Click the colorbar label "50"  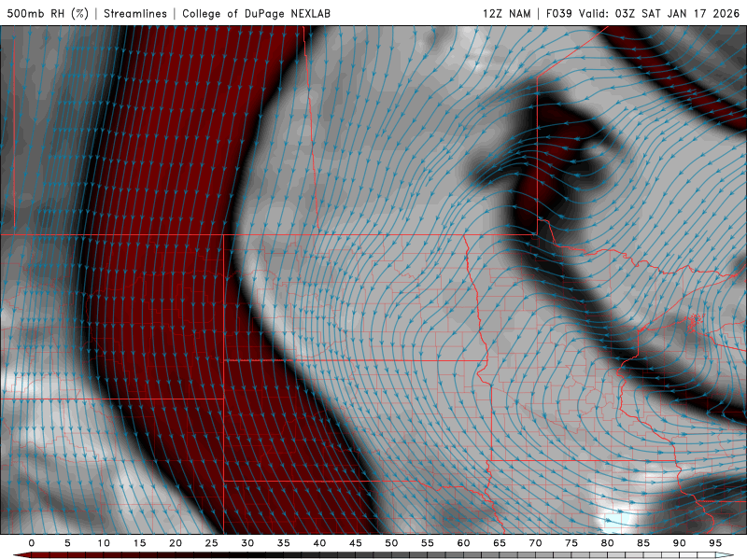tap(391, 543)
